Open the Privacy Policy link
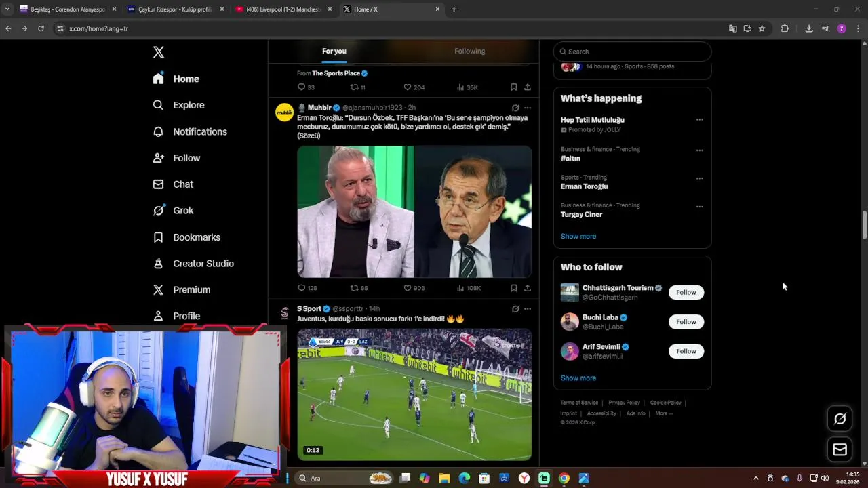Viewport: 868px width, 488px height. point(624,403)
